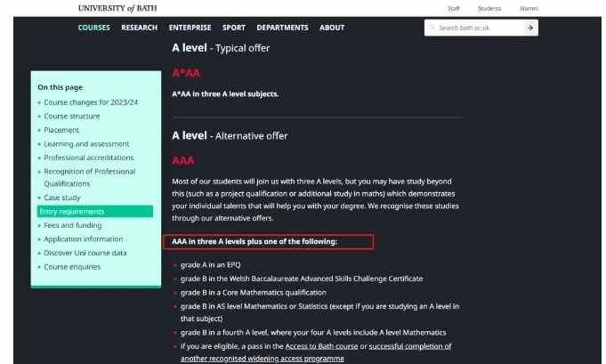Follow the Staff link at the top
This screenshot has height=364, width=606.
pos(453,8)
